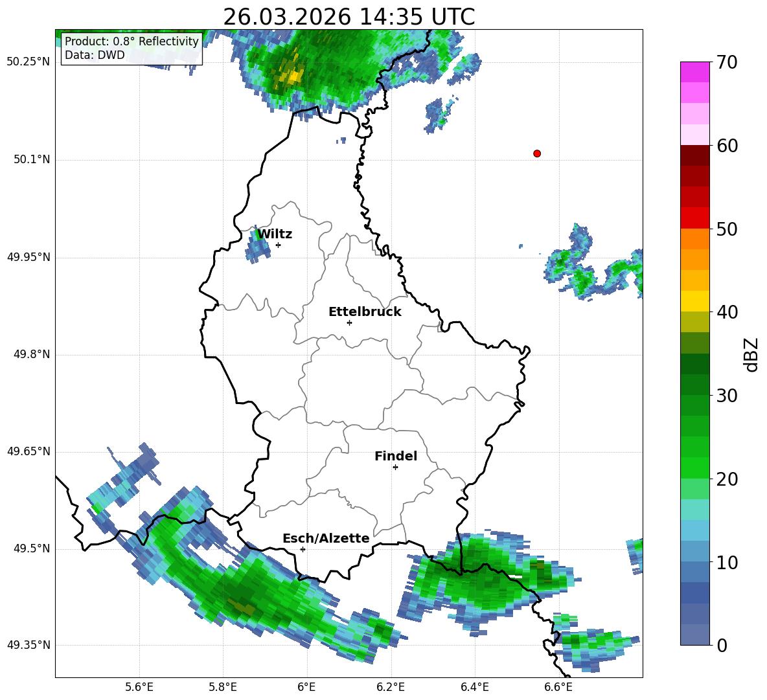Click the 5.8°E longitude label
This screenshot has height=700, width=767.
click(x=223, y=688)
